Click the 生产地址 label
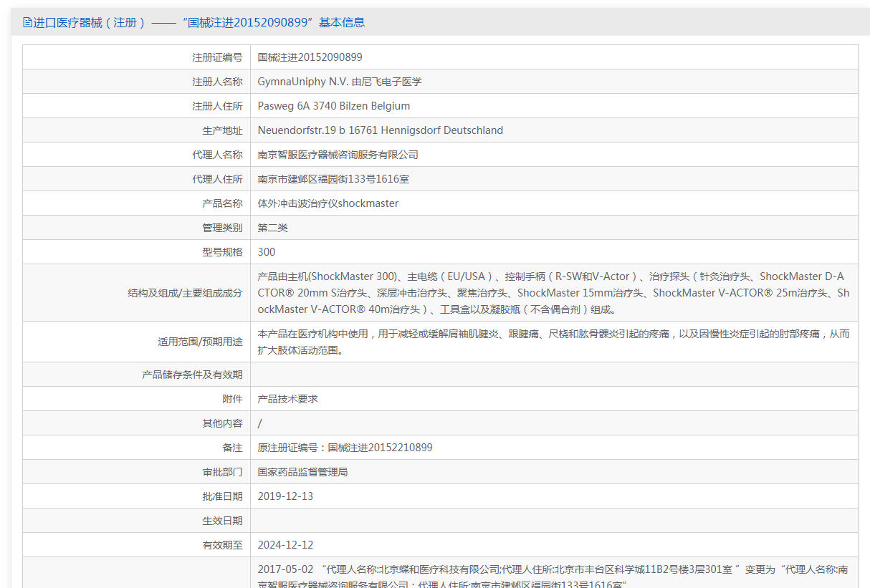 222,130
